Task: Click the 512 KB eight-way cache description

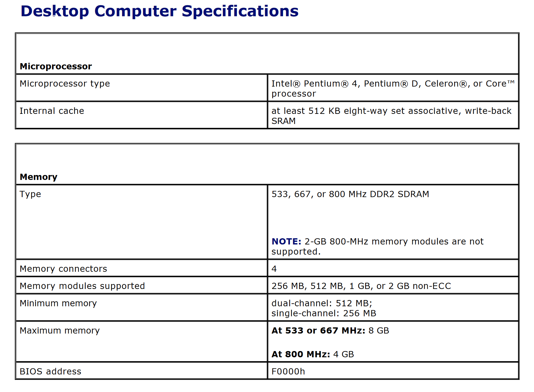Action: [391, 116]
